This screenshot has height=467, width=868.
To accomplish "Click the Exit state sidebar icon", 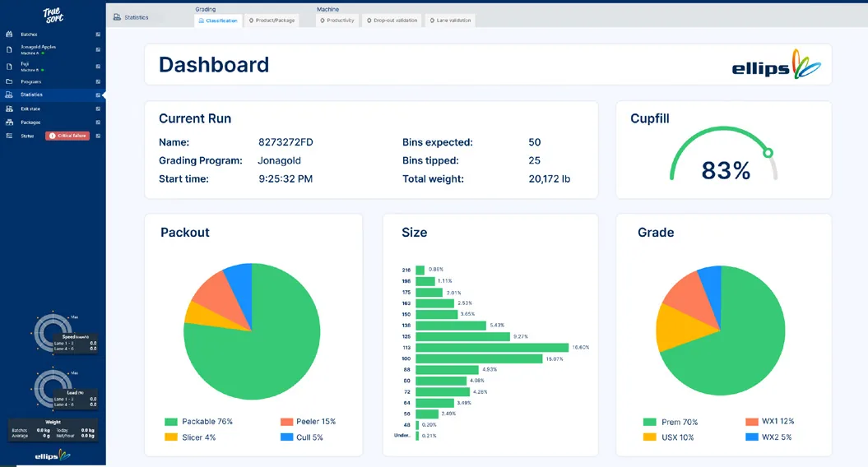I will coord(9,109).
